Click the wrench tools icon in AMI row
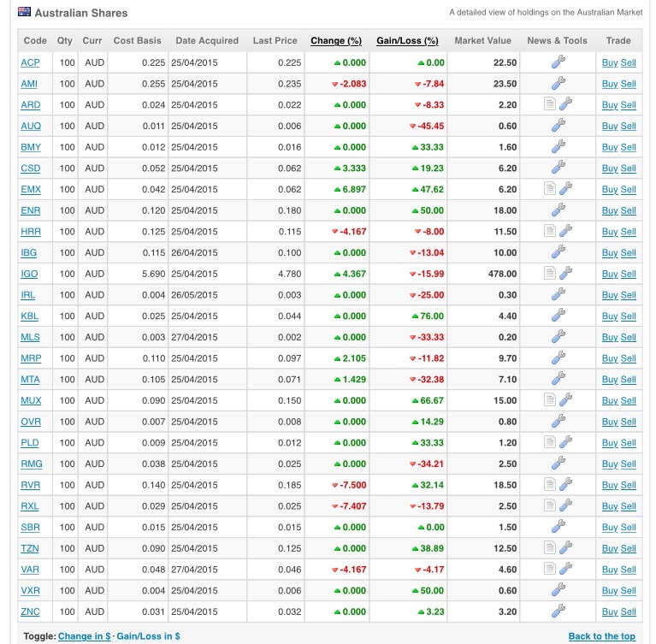This screenshot has width=656, height=644. coord(558,83)
